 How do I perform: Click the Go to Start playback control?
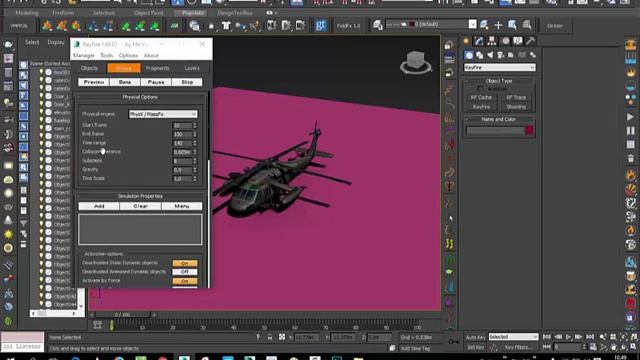pos(547,337)
